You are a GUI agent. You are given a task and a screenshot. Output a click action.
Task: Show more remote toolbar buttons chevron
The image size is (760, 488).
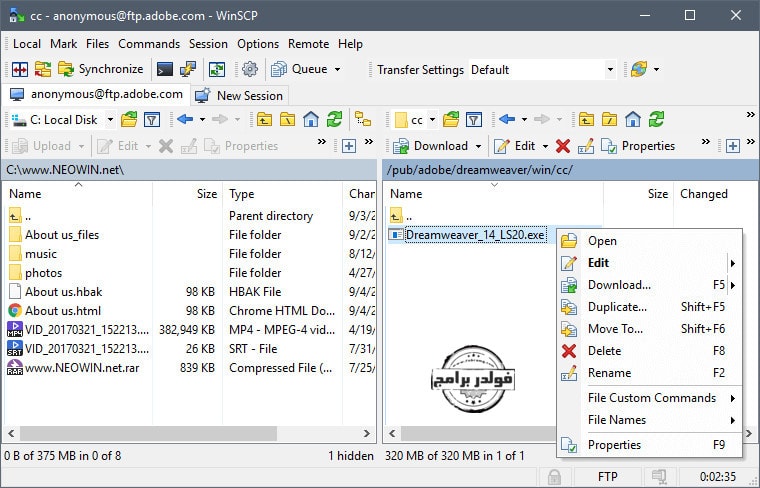[706, 142]
